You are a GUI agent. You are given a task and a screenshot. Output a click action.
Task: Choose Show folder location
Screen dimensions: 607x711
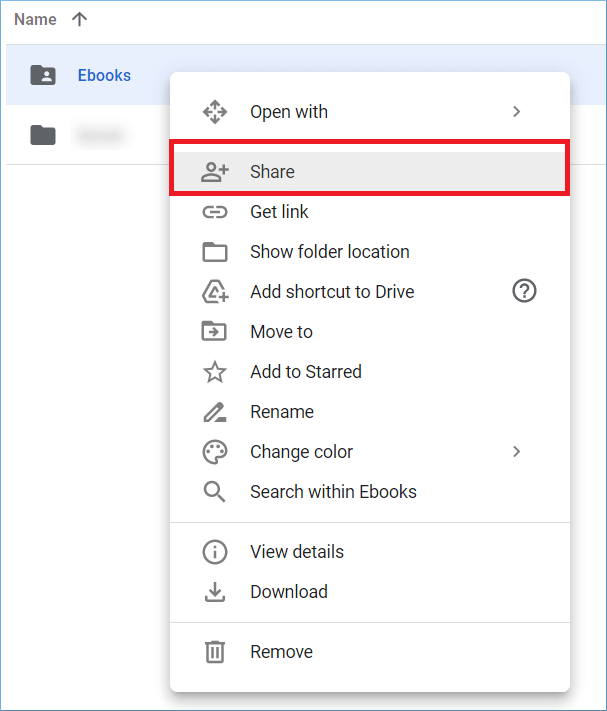(369, 252)
